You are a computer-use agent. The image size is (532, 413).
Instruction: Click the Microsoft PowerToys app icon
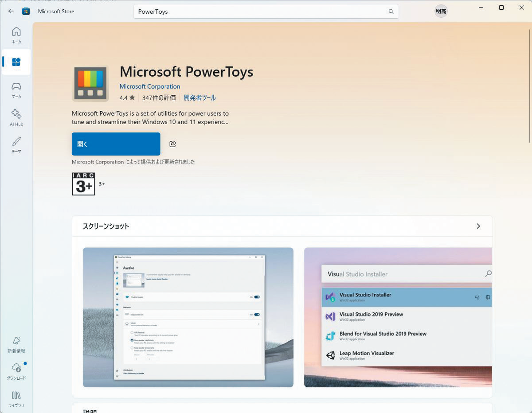tap(90, 83)
